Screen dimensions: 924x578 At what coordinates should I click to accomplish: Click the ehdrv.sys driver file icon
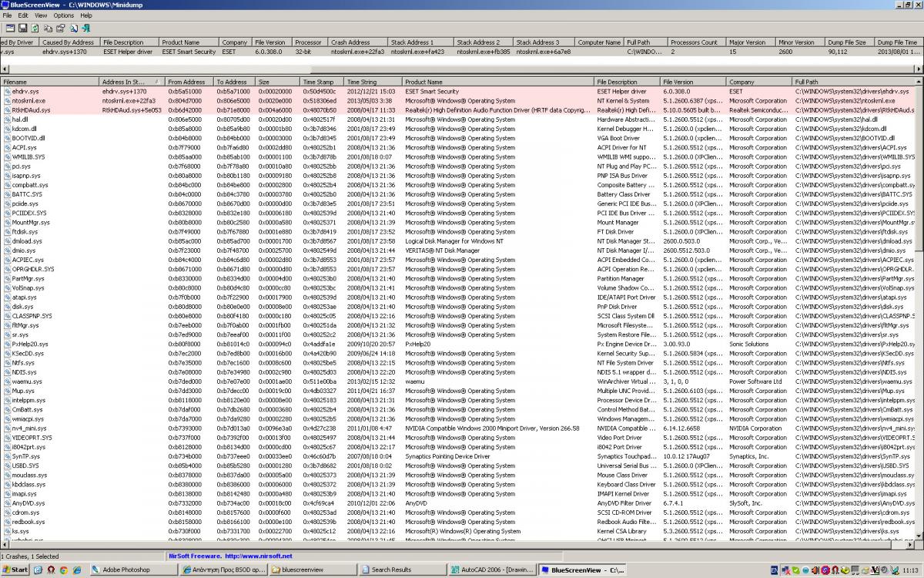pyautogui.click(x=7, y=91)
